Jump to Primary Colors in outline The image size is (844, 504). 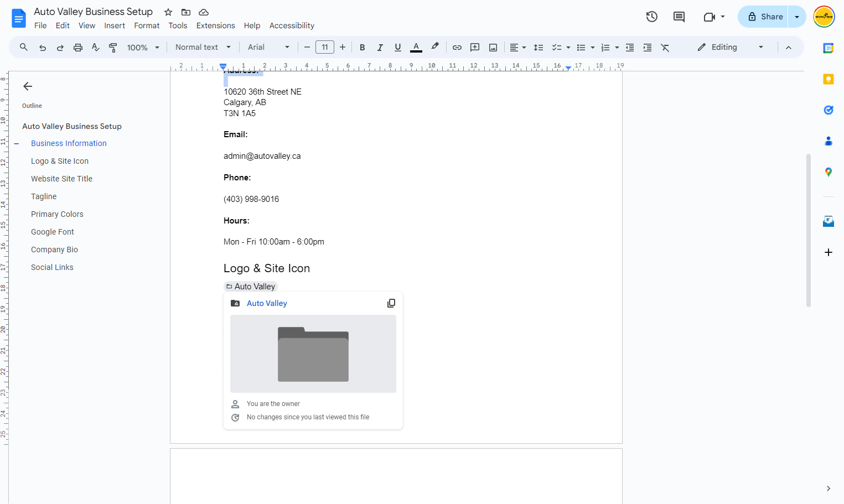pos(57,214)
